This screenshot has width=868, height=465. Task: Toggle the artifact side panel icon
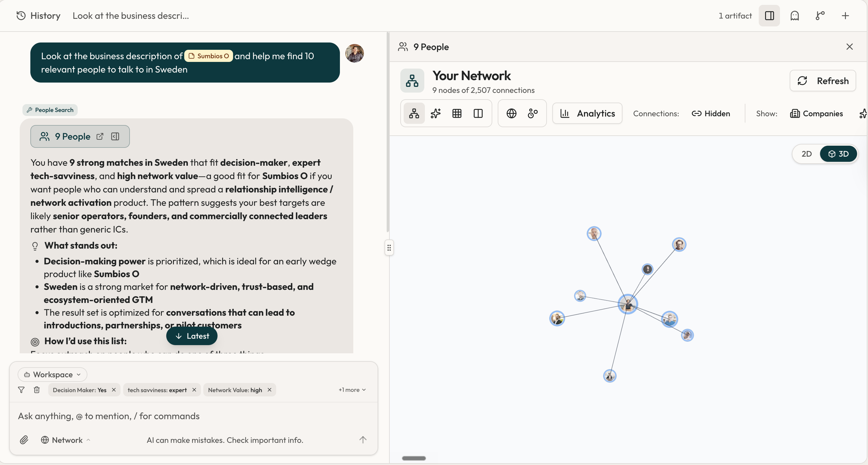769,15
